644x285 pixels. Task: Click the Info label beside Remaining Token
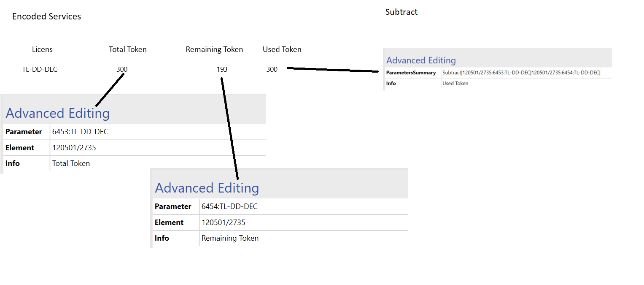coord(162,238)
